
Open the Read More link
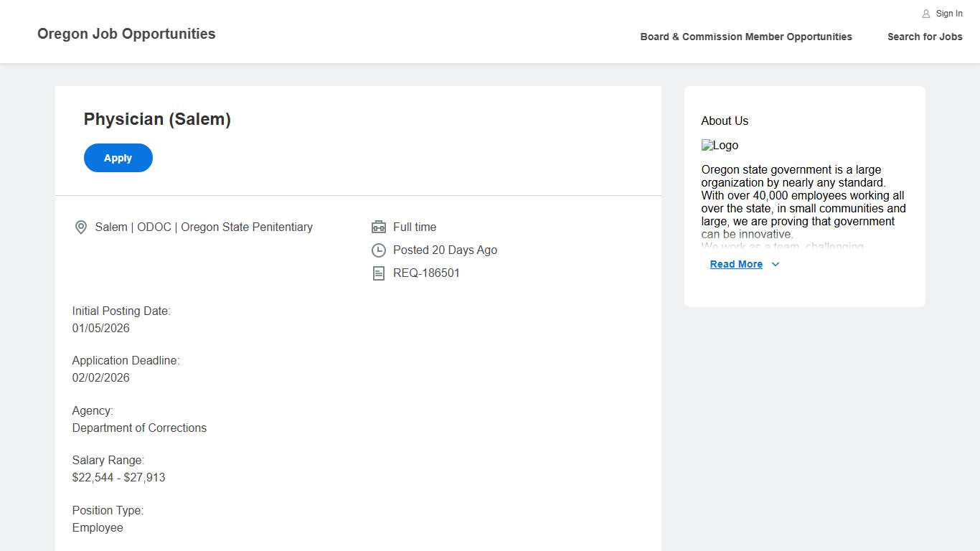click(736, 265)
